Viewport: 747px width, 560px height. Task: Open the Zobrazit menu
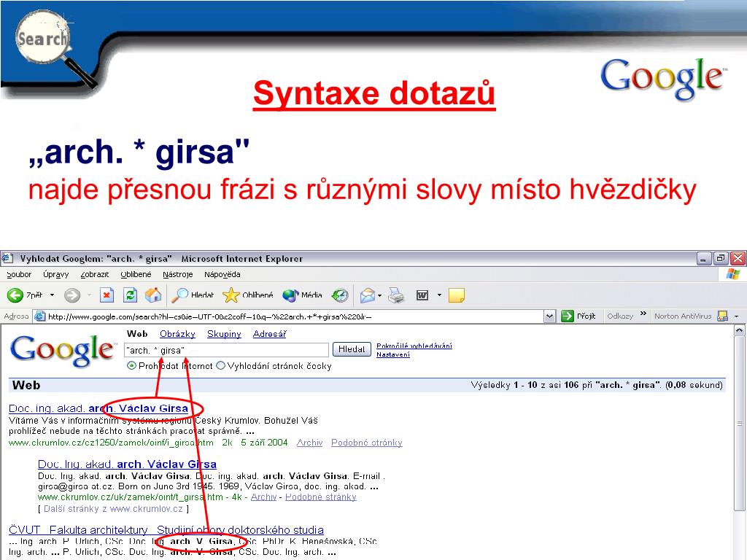coord(94,274)
